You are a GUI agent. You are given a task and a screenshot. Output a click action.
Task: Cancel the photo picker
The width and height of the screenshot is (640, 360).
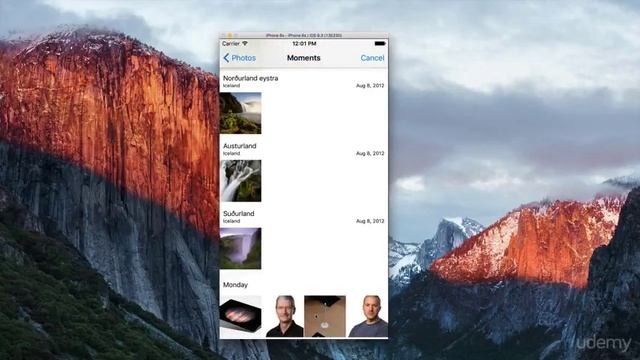pos(372,58)
